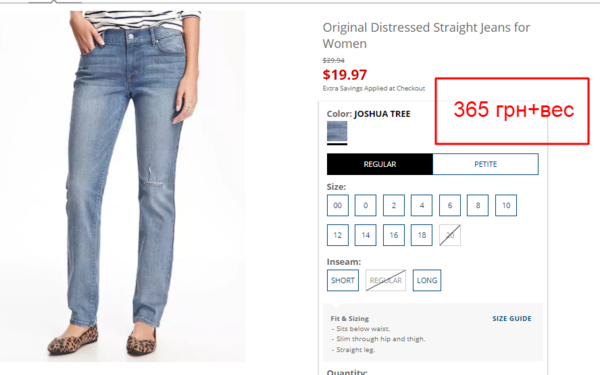The width and height of the screenshot is (600, 375).
Task: Open the Size Guide link
Action: pos(512,319)
